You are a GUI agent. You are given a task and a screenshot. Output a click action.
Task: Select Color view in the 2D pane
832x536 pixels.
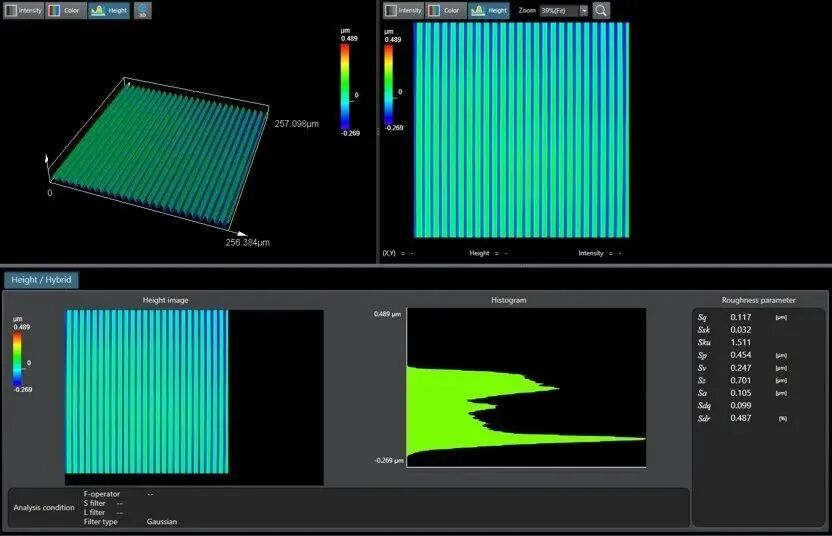[x=446, y=11]
